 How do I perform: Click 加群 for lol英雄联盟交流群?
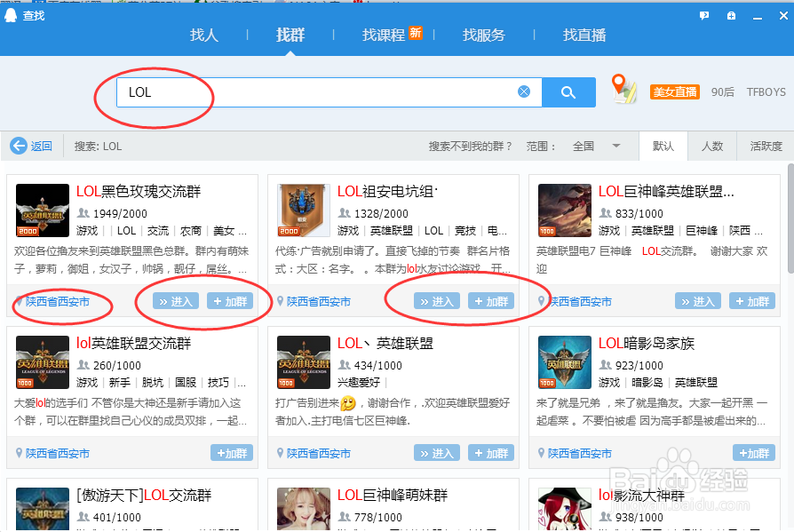click(x=232, y=453)
